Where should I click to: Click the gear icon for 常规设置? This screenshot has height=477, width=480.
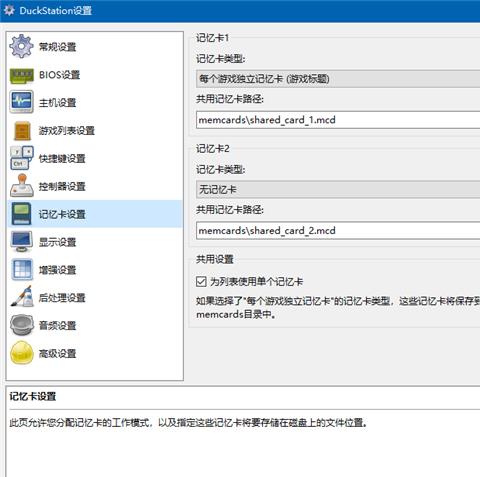tap(22, 46)
